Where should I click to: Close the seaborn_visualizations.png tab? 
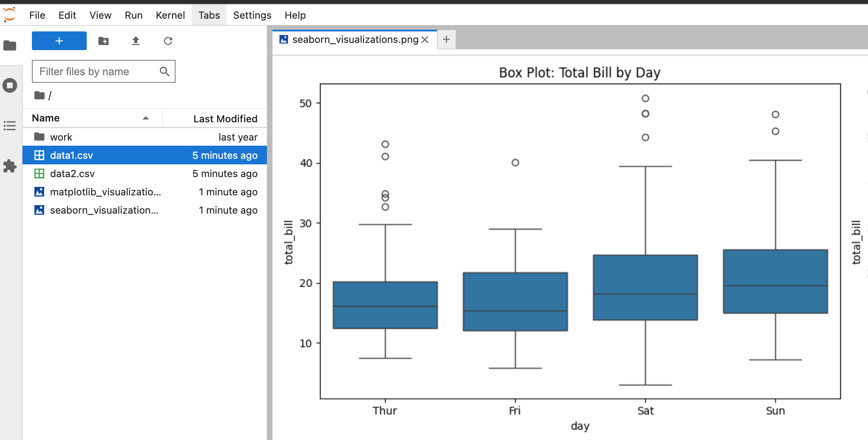(x=425, y=39)
